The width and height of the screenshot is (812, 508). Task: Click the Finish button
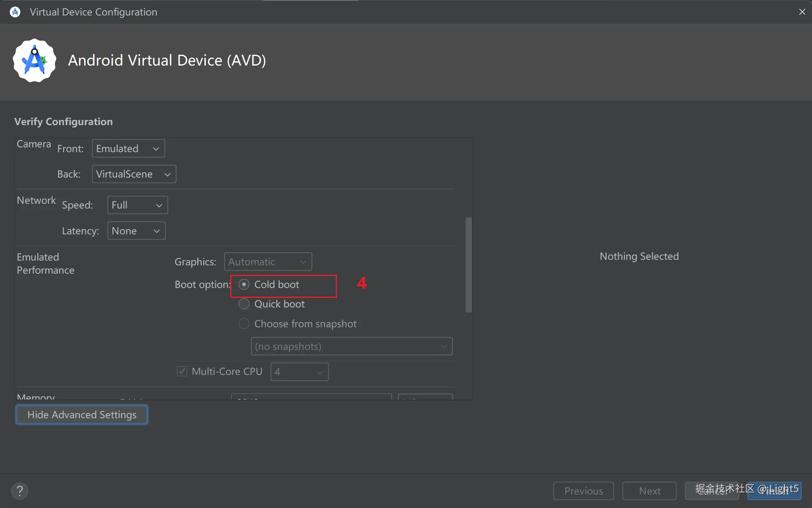click(774, 492)
